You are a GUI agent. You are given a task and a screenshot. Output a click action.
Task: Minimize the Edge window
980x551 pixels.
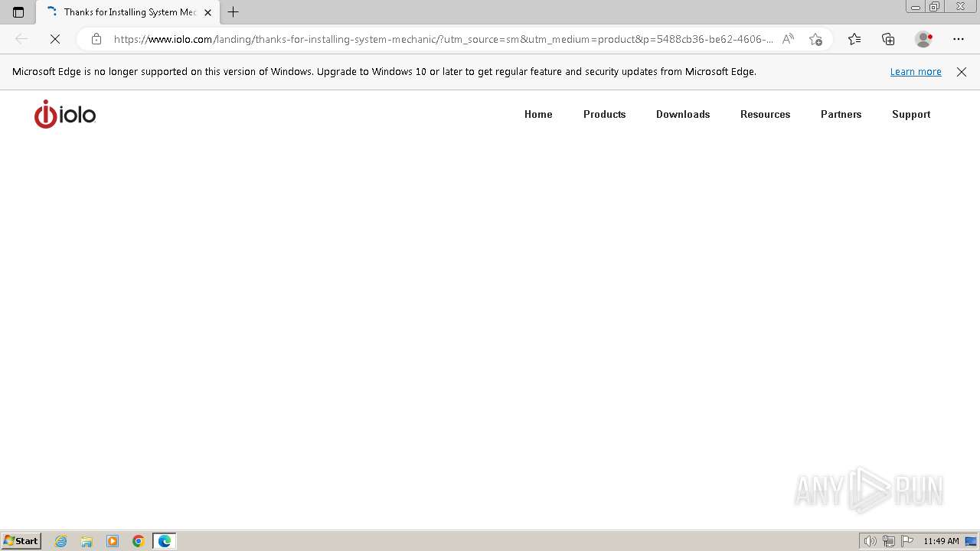[x=916, y=7]
